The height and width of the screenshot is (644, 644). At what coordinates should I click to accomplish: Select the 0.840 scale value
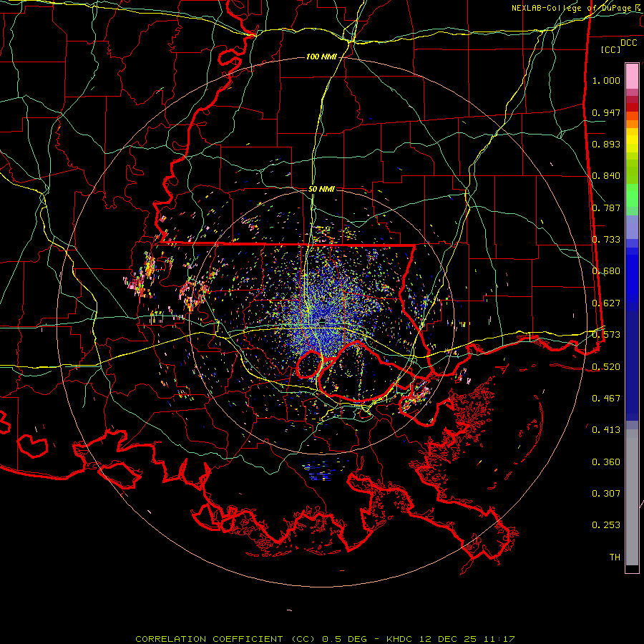tap(606, 176)
